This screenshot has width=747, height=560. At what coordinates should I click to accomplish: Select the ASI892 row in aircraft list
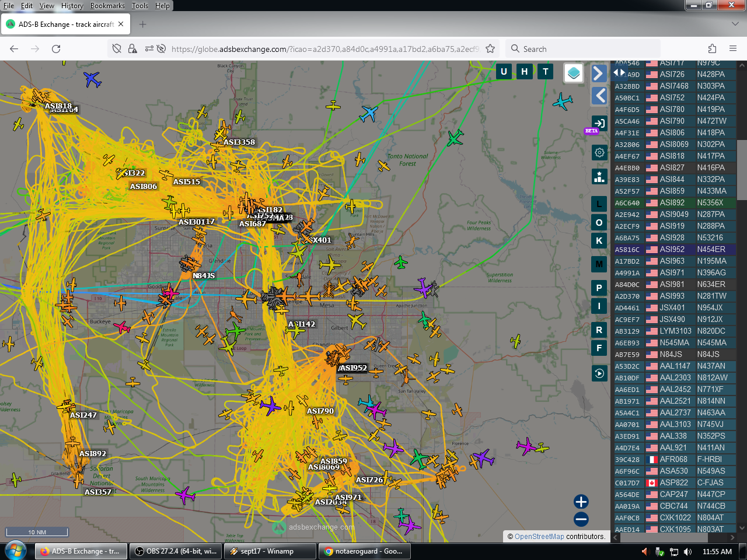pyautogui.click(x=674, y=203)
